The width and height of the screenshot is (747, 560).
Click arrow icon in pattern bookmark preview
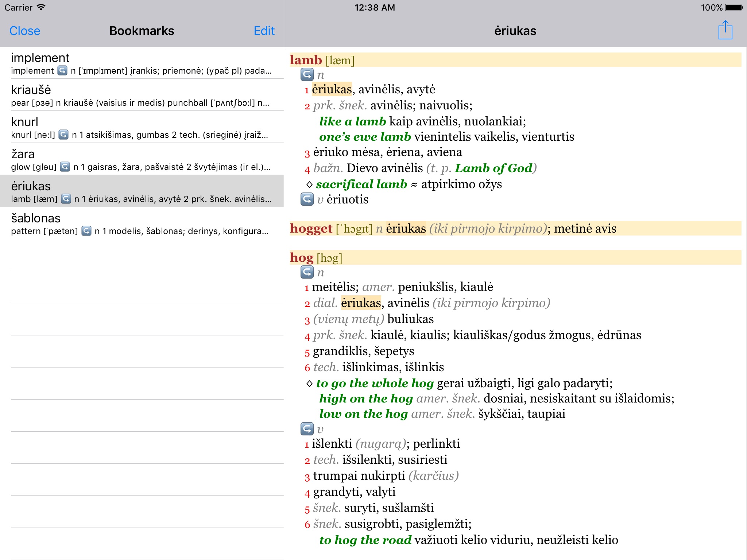click(x=86, y=231)
